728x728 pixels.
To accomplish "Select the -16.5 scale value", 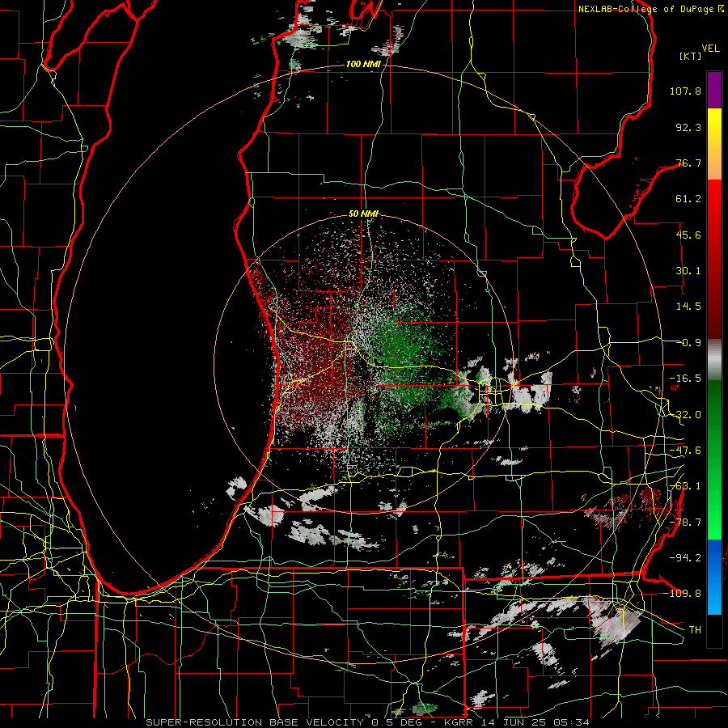I will tap(685, 379).
